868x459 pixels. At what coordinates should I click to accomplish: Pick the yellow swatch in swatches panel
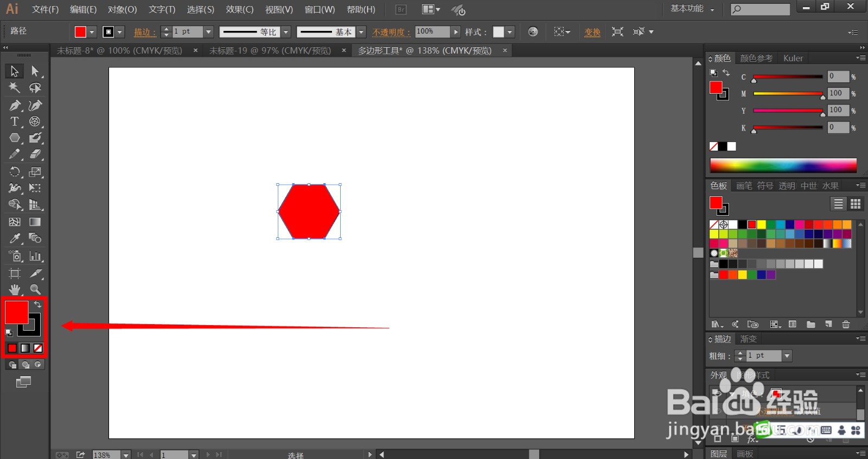click(761, 224)
